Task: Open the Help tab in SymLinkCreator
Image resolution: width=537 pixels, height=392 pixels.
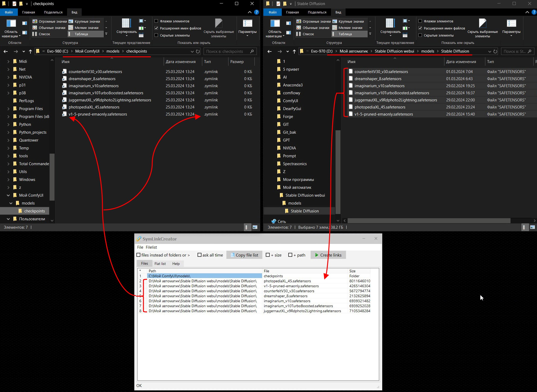Action: tap(175, 263)
